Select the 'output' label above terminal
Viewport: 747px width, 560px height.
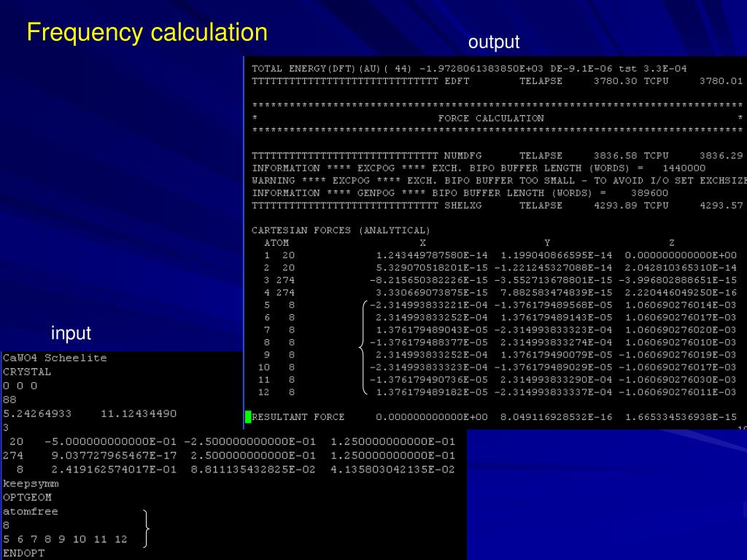(494, 42)
